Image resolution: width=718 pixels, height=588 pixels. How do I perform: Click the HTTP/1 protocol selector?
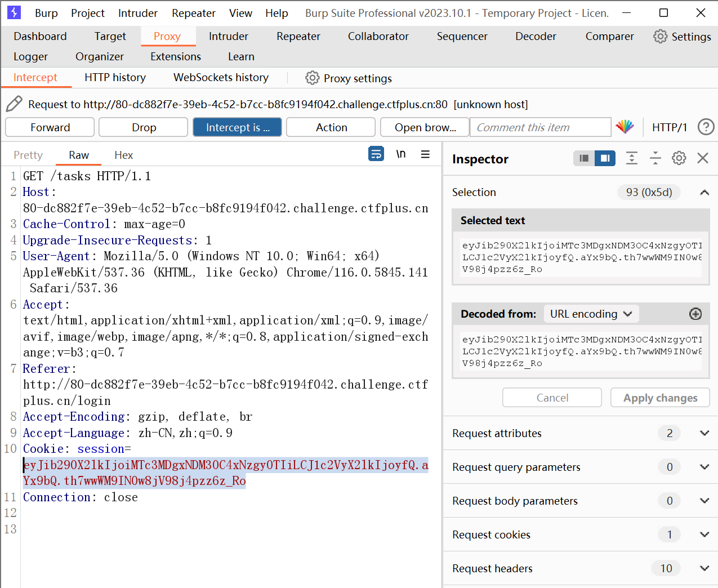(670, 127)
